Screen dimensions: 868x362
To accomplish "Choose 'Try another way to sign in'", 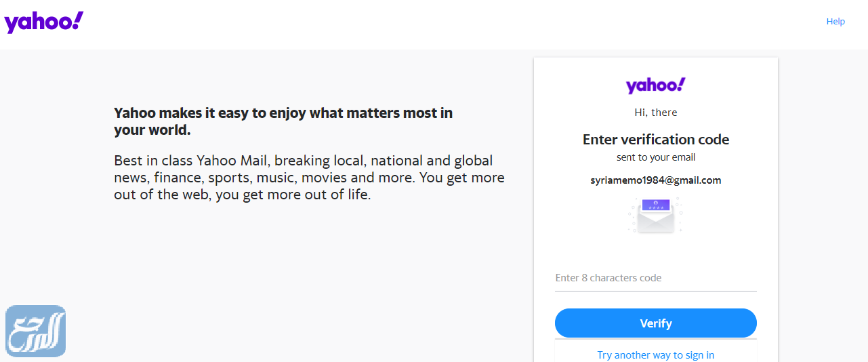I will point(655,355).
